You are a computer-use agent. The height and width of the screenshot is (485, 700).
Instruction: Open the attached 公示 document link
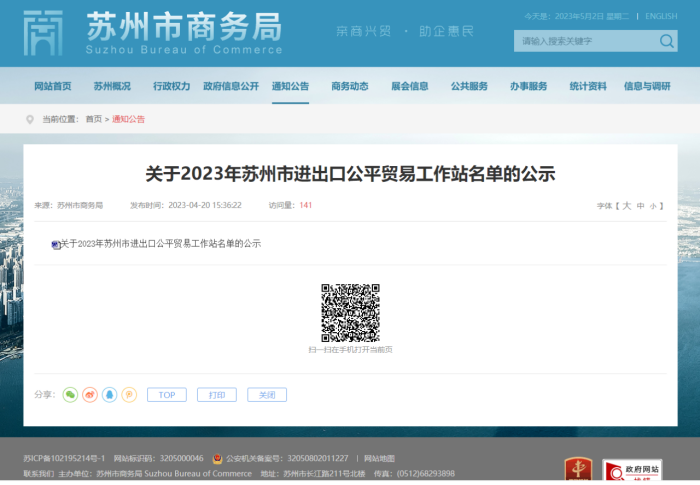[x=161, y=244]
